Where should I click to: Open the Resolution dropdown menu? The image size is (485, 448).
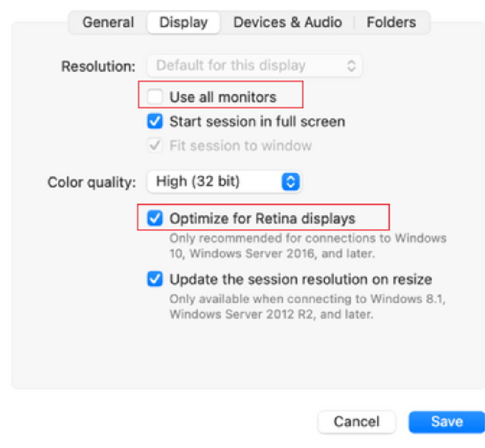tap(254, 65)
